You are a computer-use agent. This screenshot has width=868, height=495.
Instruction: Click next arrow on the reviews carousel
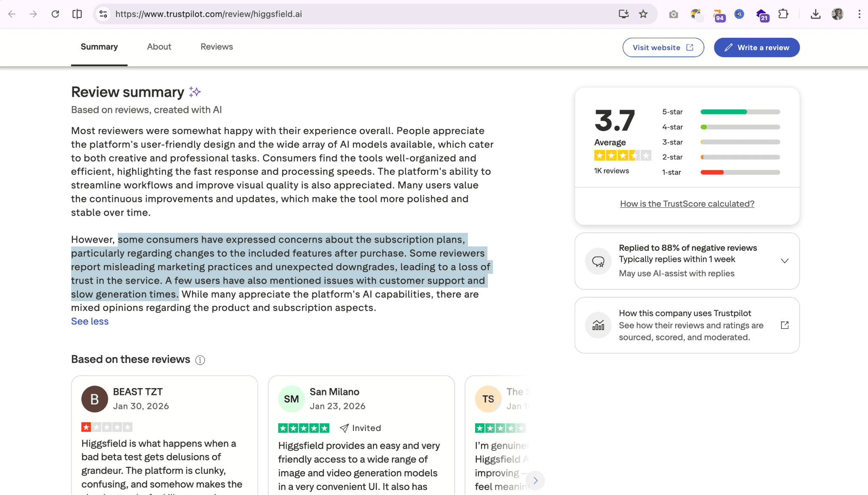[535, 481]
